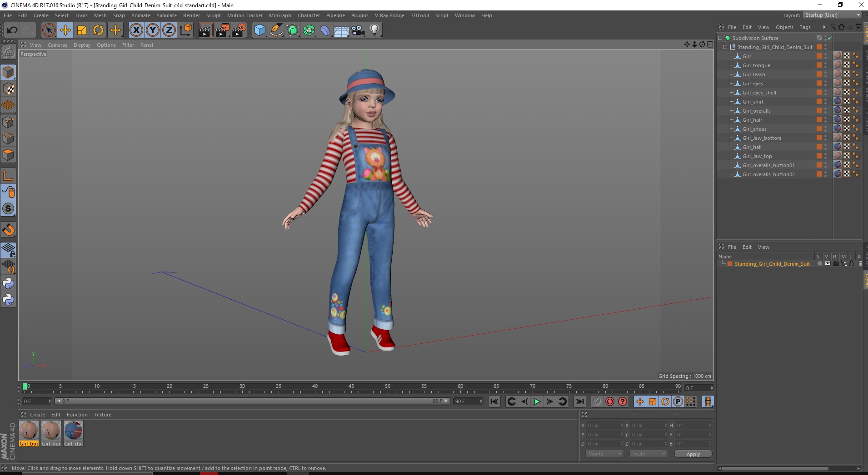This screenshot has width=868, height=475.
Task: Toggle Subdivision Surface enable checkmark
Action: (x=830, y=38)
